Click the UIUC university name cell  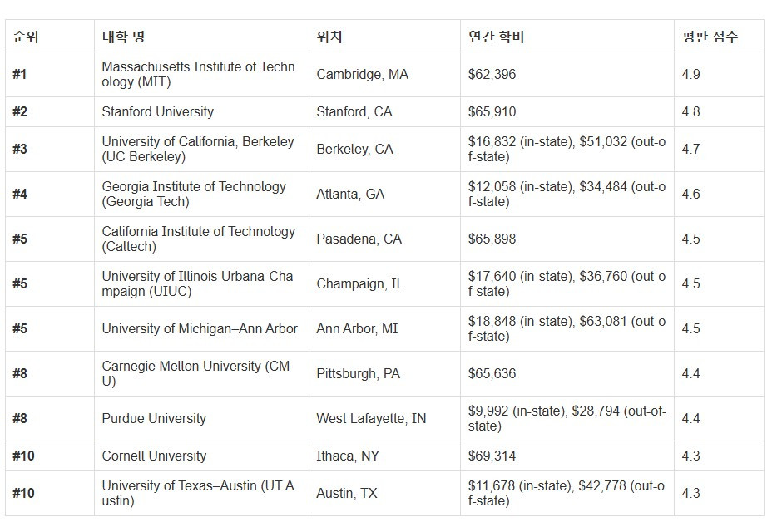point(197,283)
